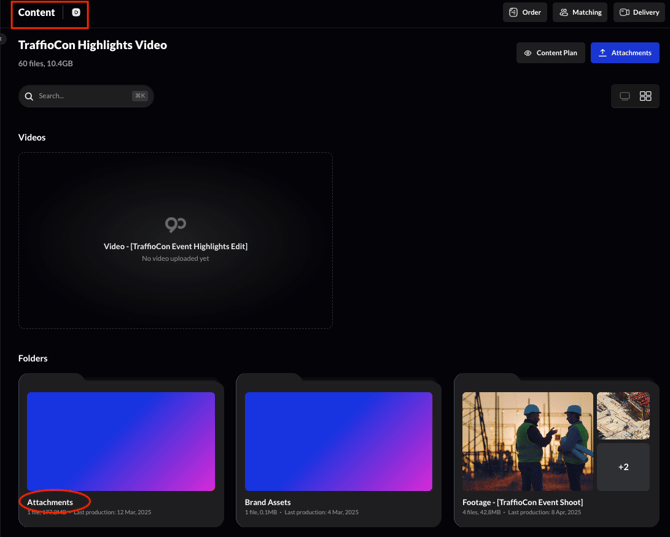Open the Attachments folder thumbnail
The image size is (670, 537).
coord(121,441)
